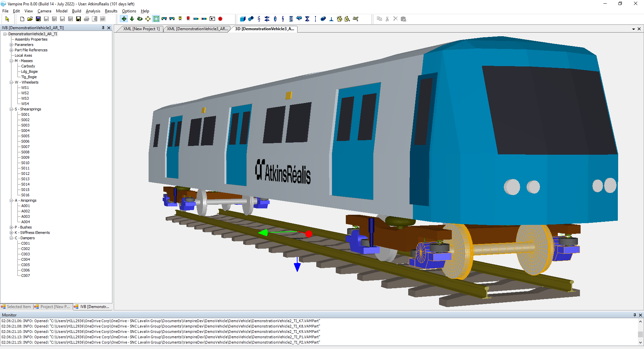Expand the K - Stiffness Elements node
The height and width of the screenshot is (349, 644).
(11, 233)
